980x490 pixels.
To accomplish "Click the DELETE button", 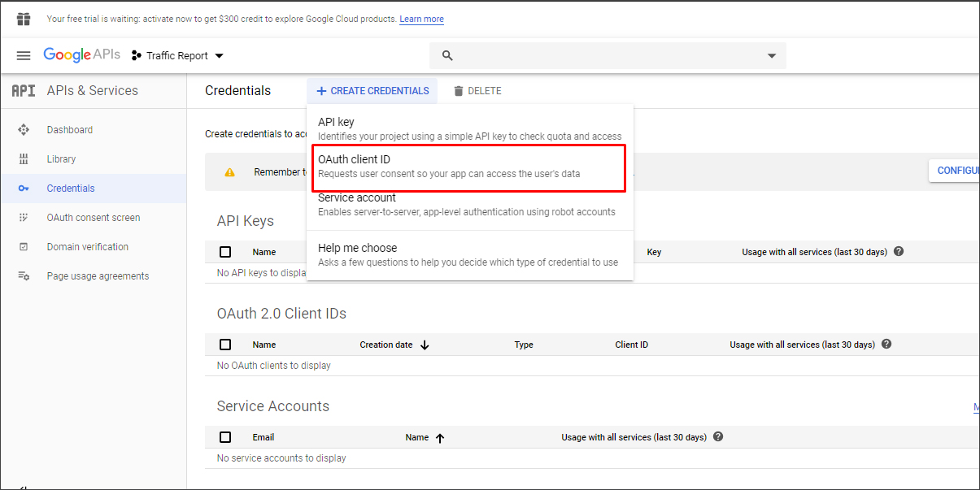I will (477, 91).
